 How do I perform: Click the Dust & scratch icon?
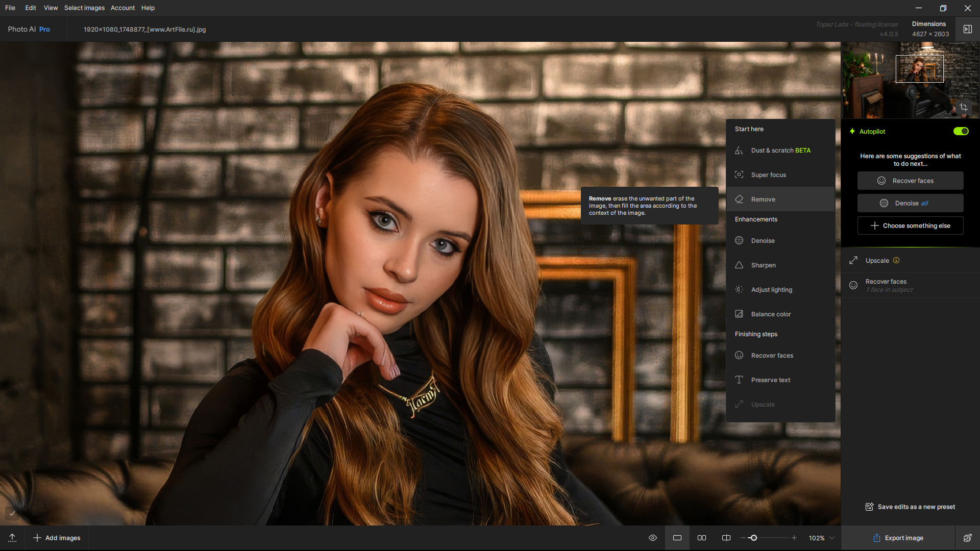tap(739, 151)
